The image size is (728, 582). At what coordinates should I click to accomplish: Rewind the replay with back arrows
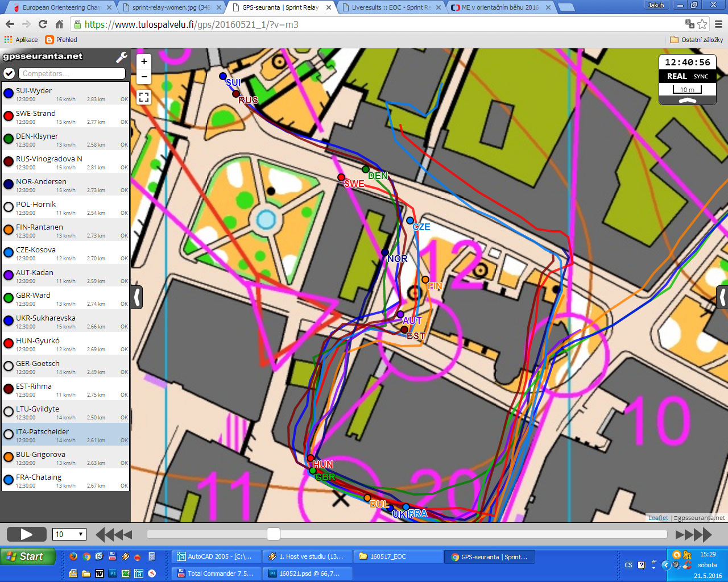(114, 534)
